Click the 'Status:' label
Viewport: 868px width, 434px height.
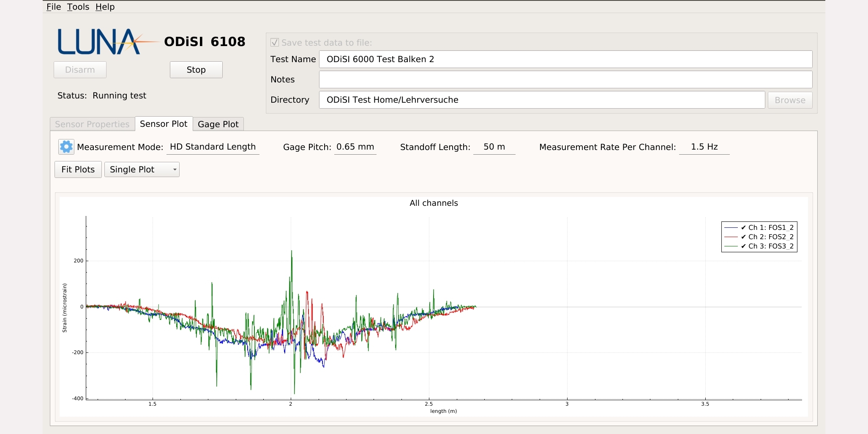click(x=72, y=96)
